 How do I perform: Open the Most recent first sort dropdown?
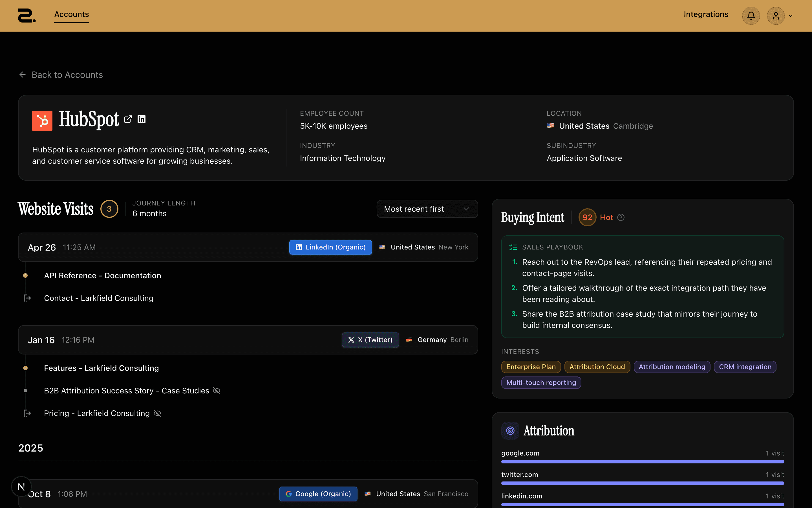(427, 209)
